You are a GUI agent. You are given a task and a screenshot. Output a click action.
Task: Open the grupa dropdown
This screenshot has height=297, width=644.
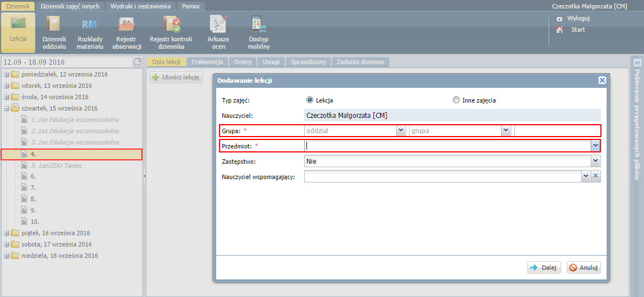pos(506,130)
